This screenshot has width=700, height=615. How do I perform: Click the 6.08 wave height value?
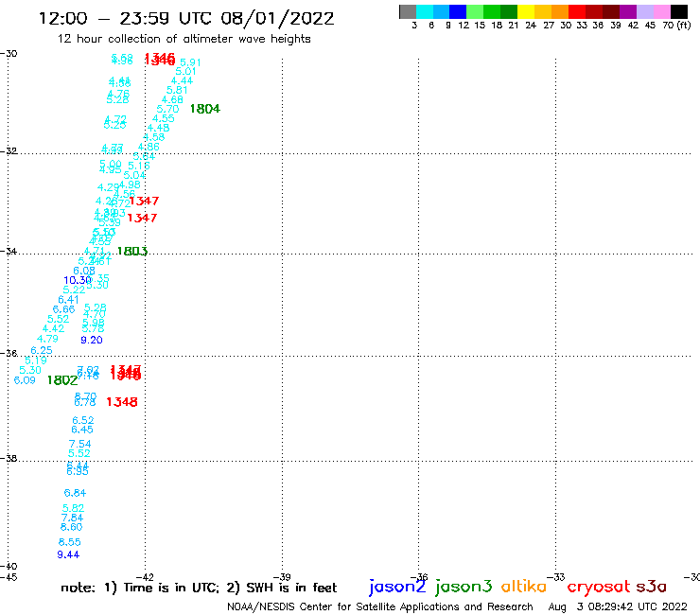click(84, 271)
